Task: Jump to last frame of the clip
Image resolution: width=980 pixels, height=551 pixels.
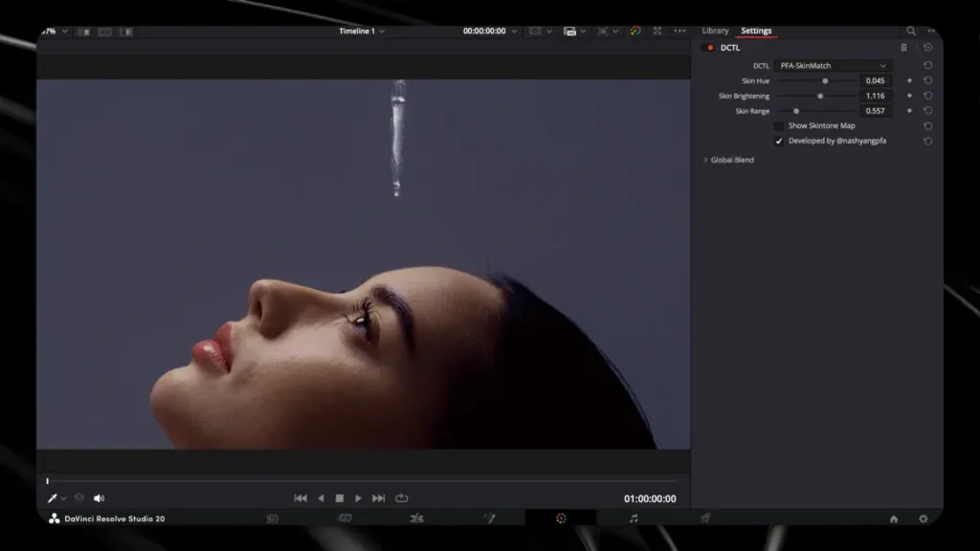Action: point(378,498)
